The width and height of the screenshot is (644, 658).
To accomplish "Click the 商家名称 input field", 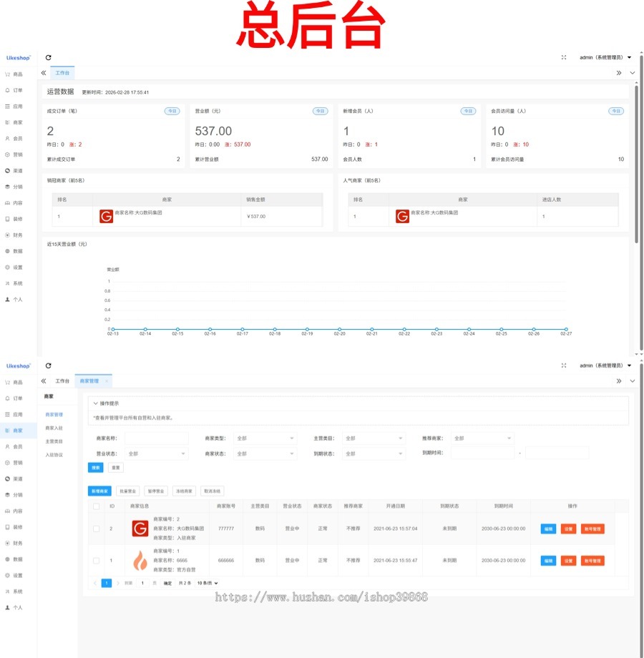I will click(157, 438).
